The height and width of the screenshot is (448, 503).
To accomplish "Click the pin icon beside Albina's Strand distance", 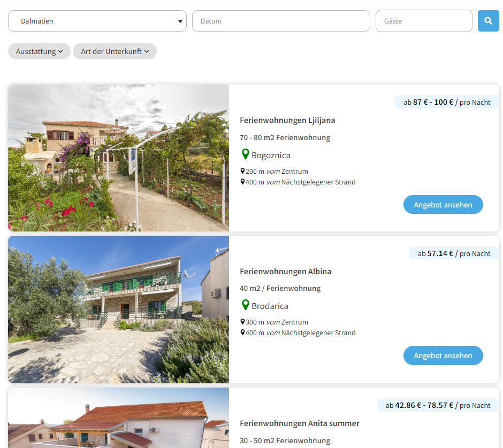I will (243, 333).
